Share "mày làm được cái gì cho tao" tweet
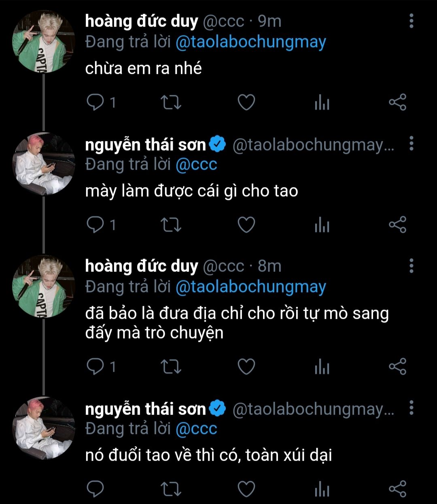 (397, 225)
